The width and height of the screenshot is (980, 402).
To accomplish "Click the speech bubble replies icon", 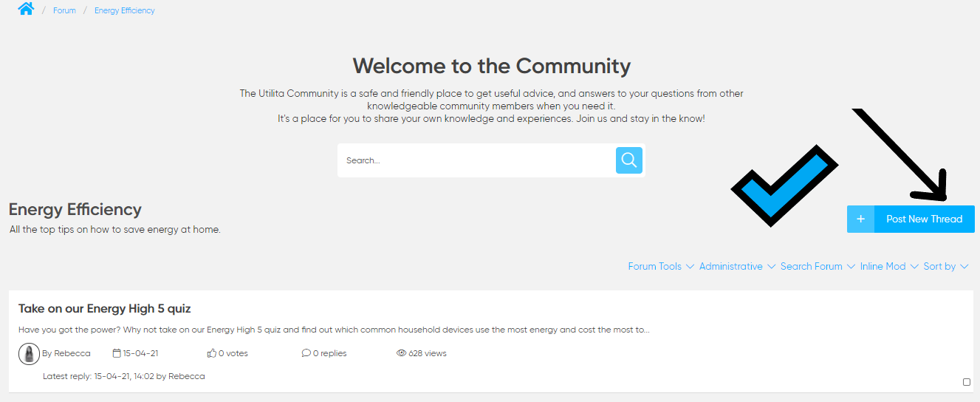I will 306,353.
